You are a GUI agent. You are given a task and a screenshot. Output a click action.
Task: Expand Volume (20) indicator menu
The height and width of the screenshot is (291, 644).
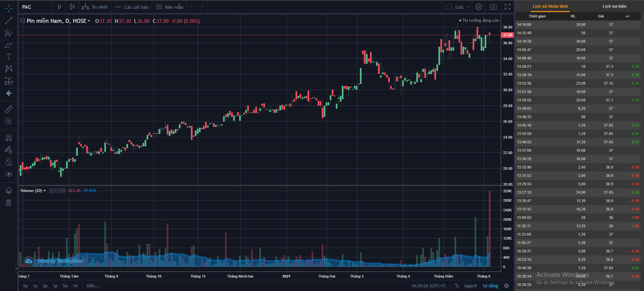tap(45, 191)
